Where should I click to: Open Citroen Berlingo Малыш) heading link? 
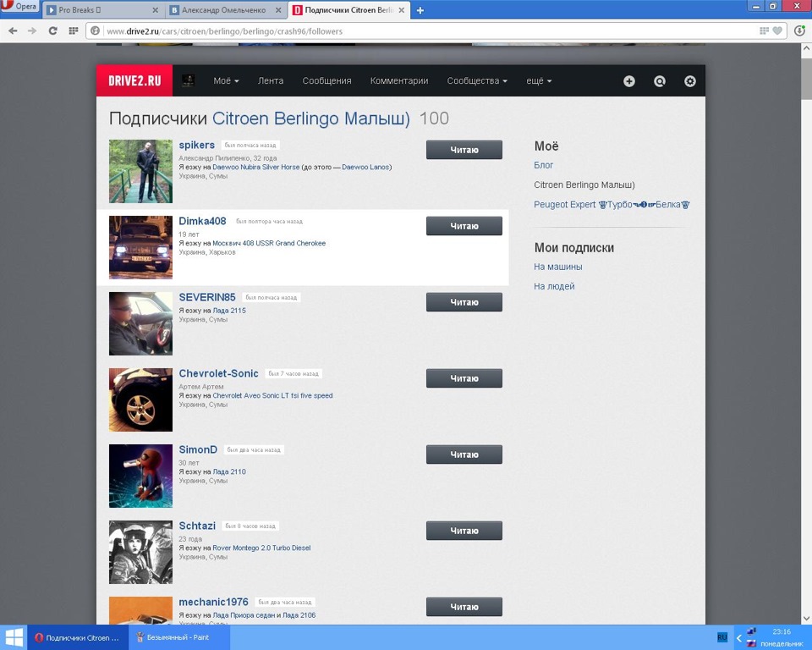310,118
